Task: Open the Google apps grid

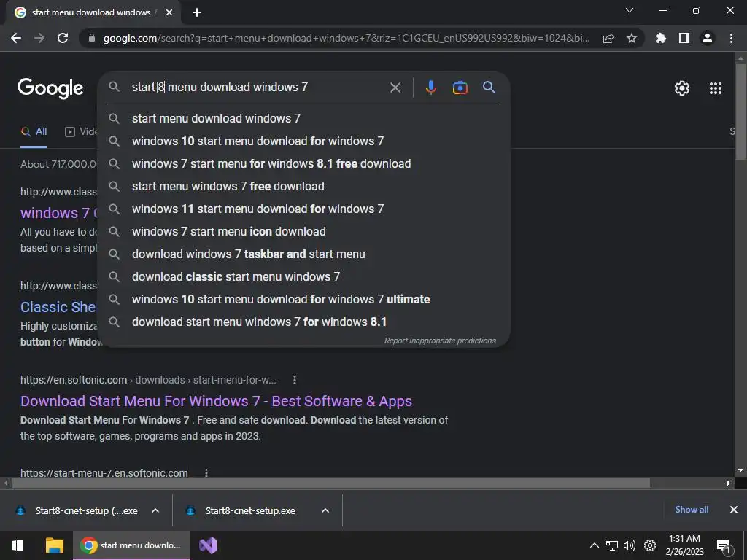Action: click(715, 88)
